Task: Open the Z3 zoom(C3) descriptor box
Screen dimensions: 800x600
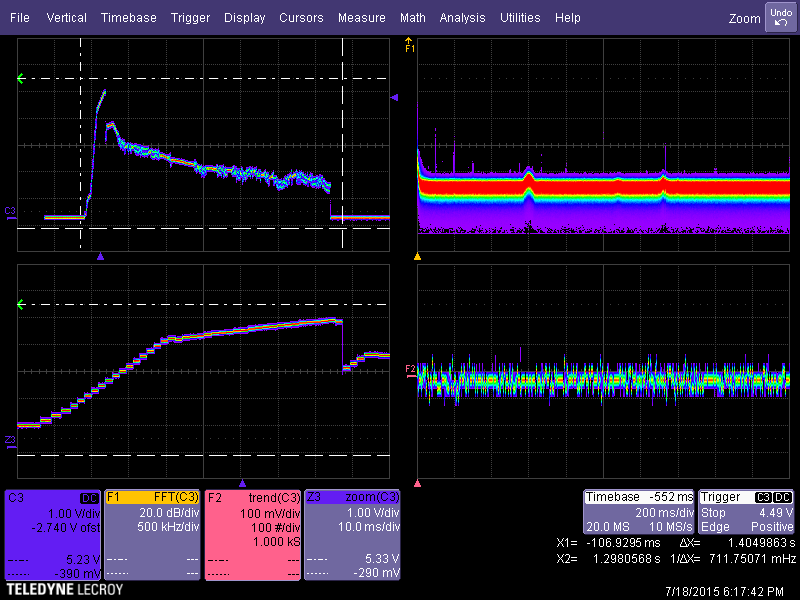Action: pyautogui.click(x=353, y=534)
